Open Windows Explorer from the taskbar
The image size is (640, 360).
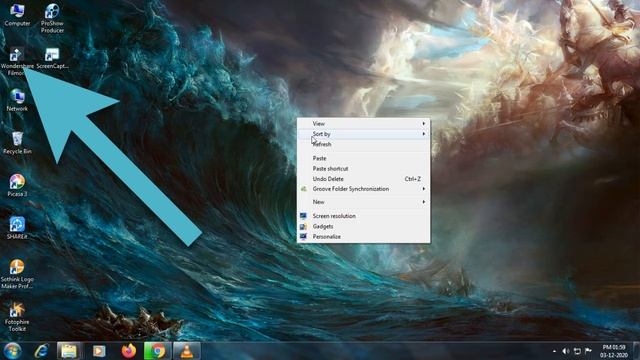point(69,351)
